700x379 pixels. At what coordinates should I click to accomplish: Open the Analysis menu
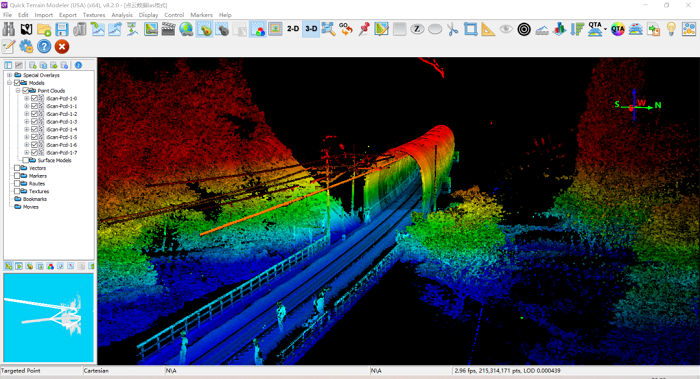pos(121,15)
